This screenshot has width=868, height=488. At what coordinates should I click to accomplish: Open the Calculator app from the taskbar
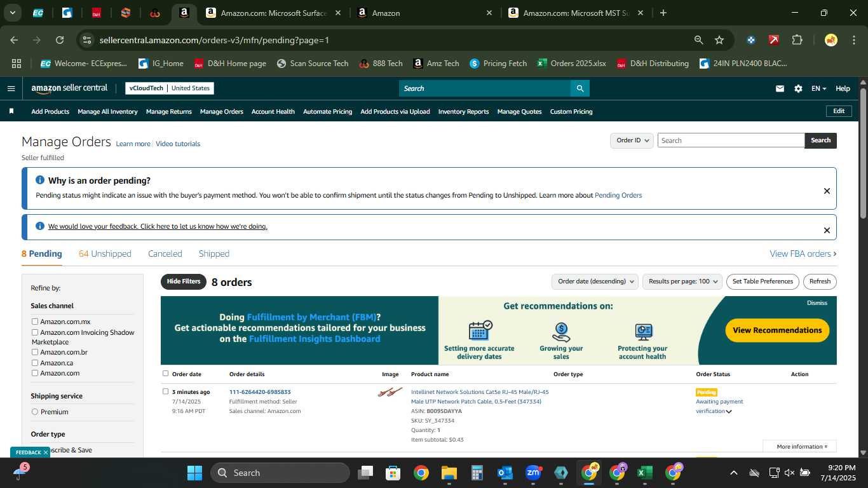[477, 473]
